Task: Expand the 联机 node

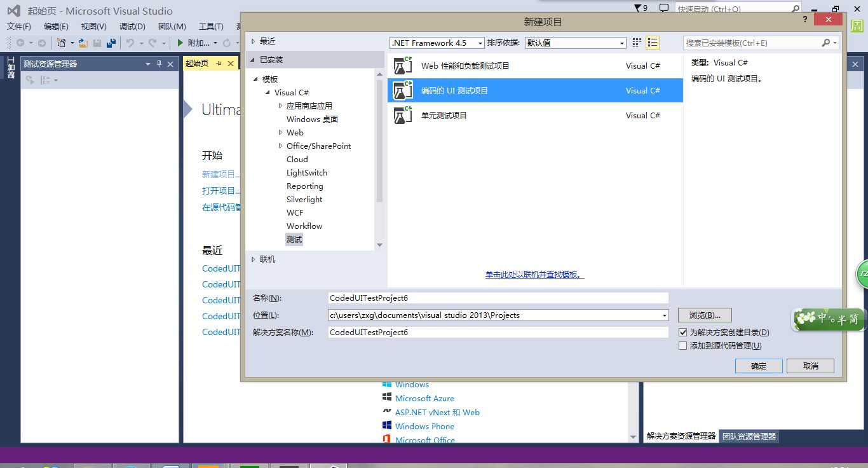Action: 254,259
